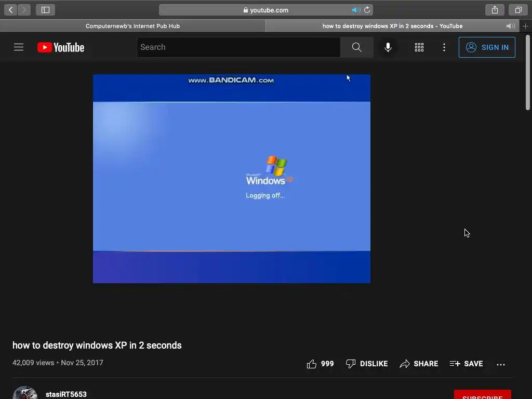Mute the YouTube tab via speaker icon
532x399 pixels.
tap(510, 26)
